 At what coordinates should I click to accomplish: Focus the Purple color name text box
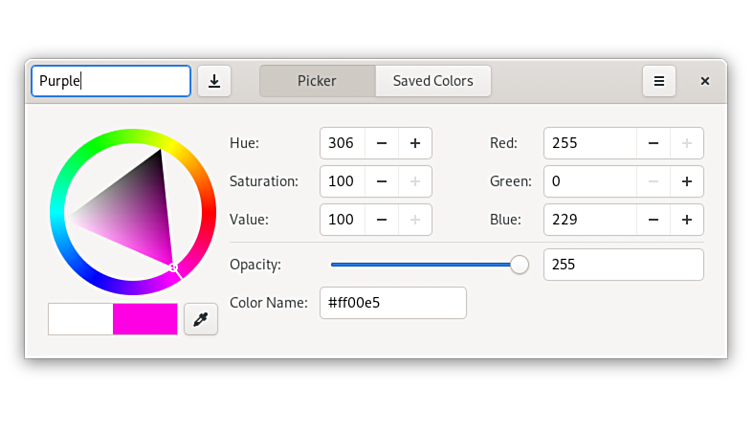[x=111, y=81]
